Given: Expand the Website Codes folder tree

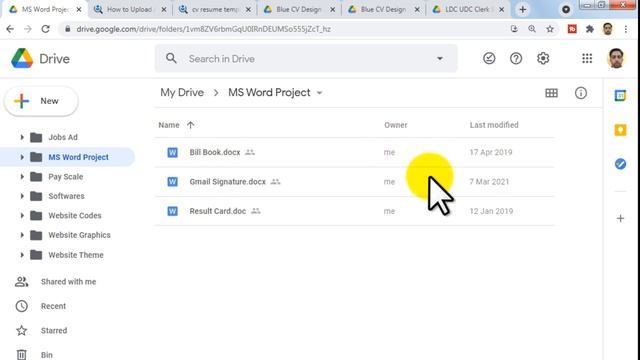Looking at the screenshot, I should tap(22, 216).
